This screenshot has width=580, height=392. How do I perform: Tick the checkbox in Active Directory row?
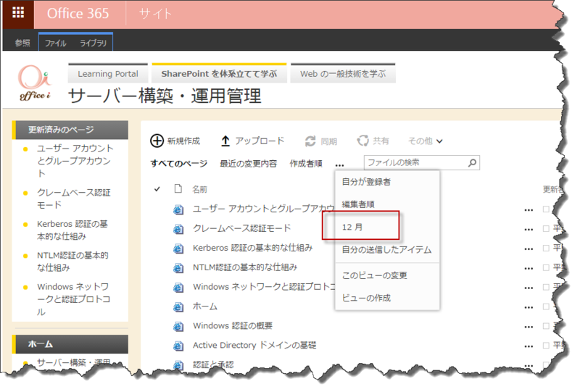(x=546, y=346)
